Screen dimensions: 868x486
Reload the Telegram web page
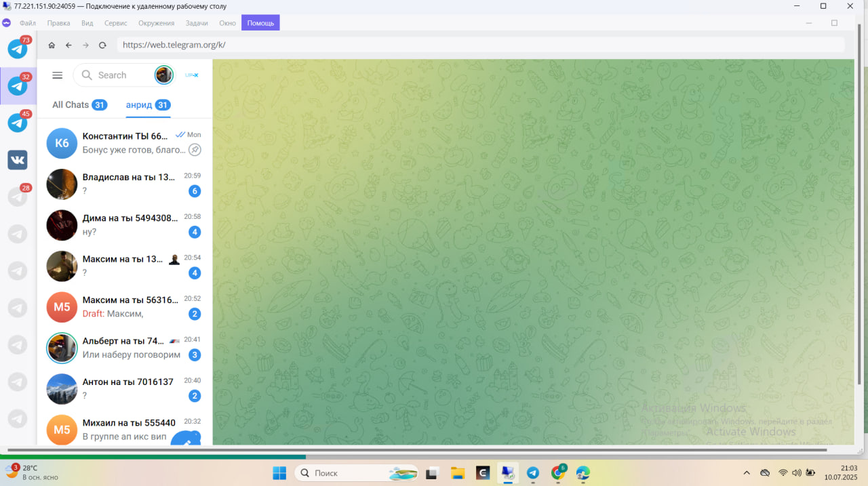102,45
